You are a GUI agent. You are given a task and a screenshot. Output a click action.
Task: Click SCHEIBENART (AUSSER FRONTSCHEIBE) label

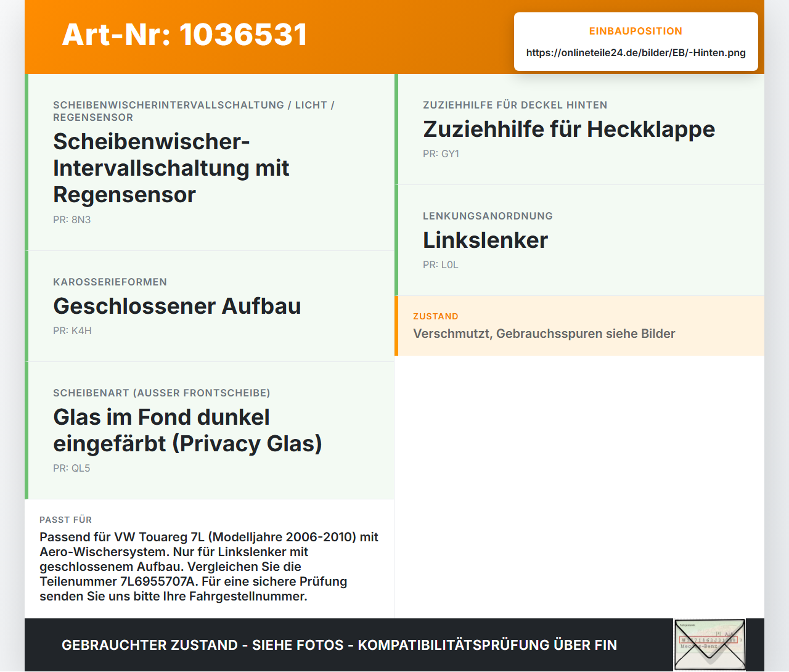(x=161, y=393)
